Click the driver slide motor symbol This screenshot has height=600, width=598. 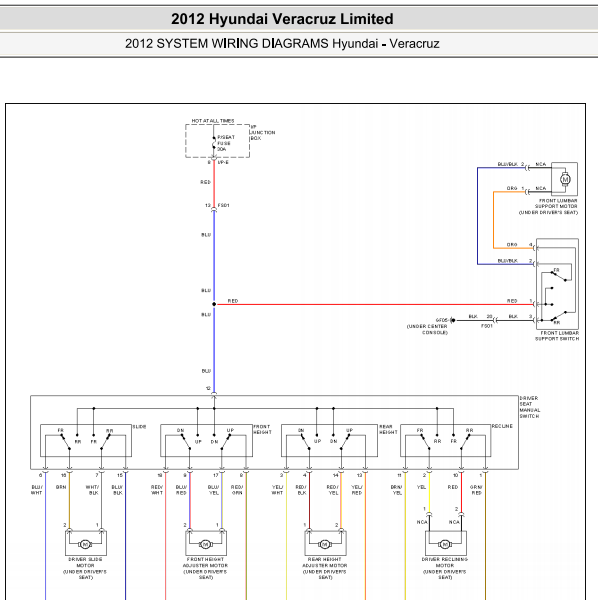pyautogui.click(x=85, y=544)
